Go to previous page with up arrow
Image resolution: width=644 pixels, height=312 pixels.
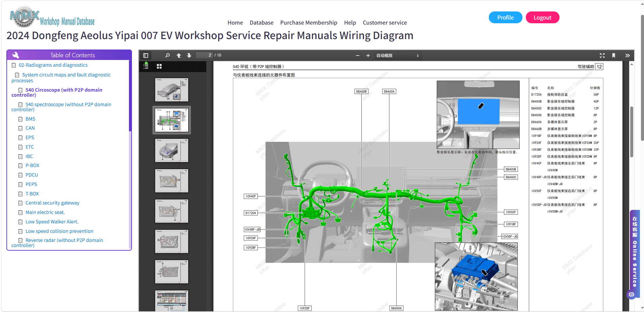pyautogui.click(x=179, y=55)
